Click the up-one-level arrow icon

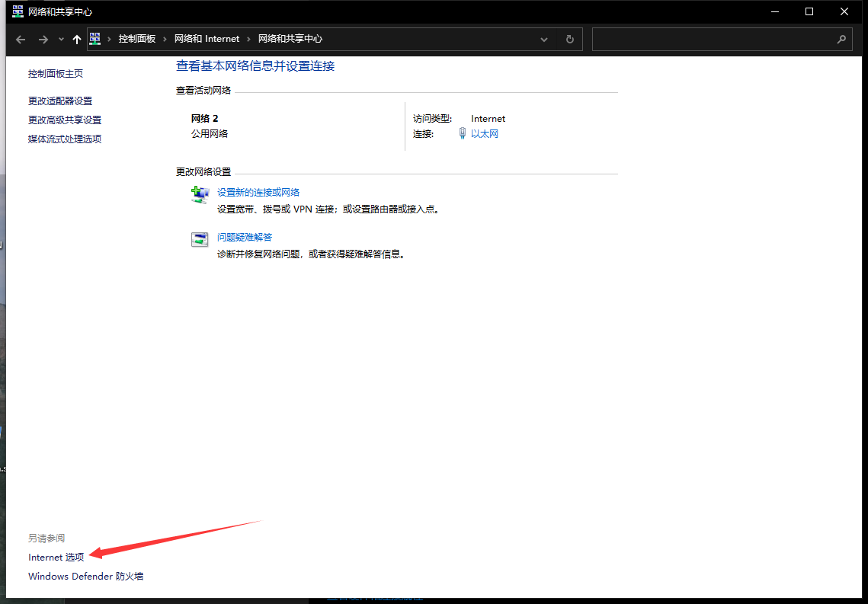point(76,39)
